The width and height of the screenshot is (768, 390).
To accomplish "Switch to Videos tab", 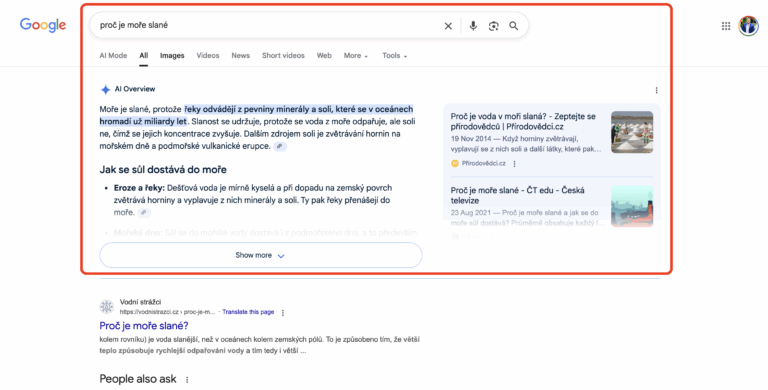I will (208, 56).
